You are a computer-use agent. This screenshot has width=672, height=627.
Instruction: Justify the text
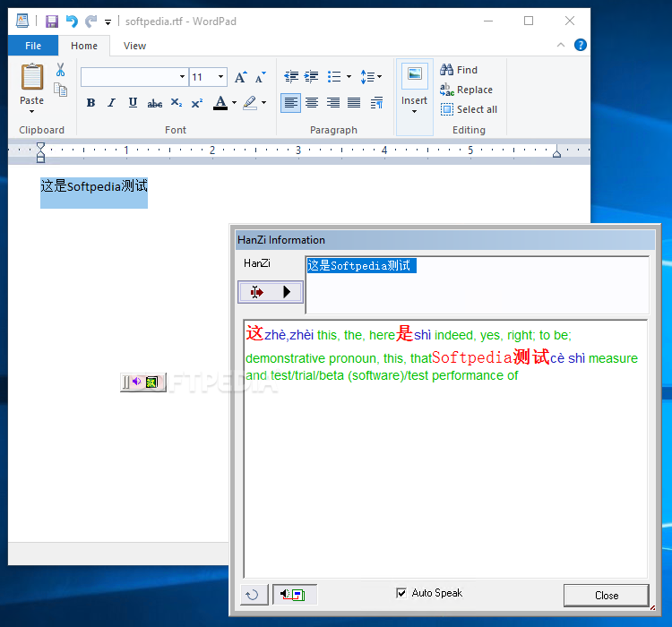click(354, 103)
